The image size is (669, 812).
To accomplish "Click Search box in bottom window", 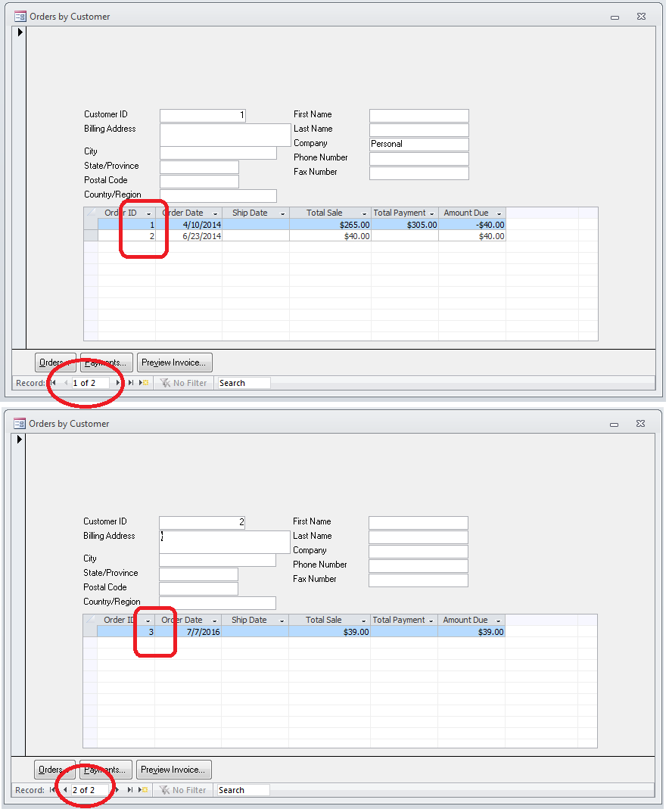I will [x=242, y=790].
